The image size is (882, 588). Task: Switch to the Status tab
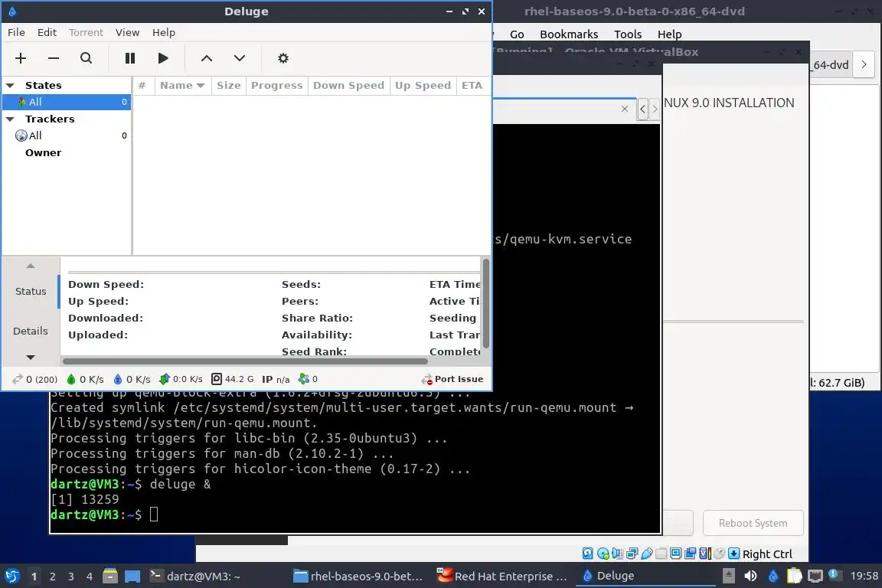pos(31,292)
